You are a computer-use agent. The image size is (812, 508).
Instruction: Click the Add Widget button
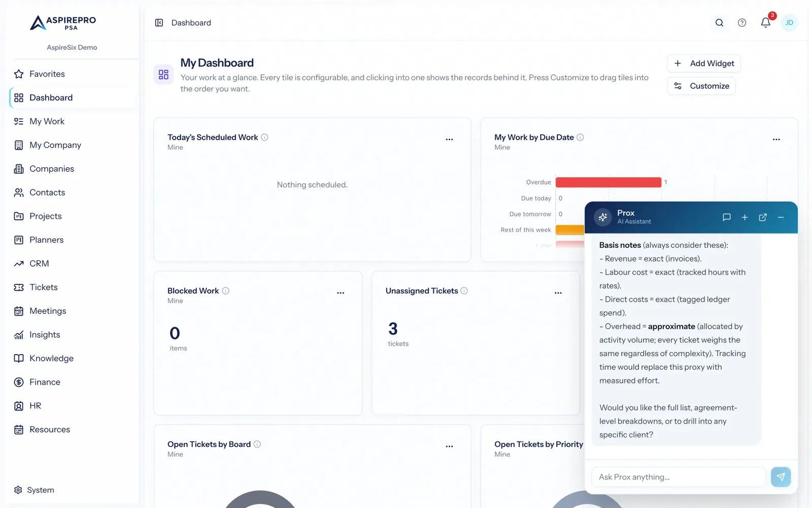coord(704,63)
